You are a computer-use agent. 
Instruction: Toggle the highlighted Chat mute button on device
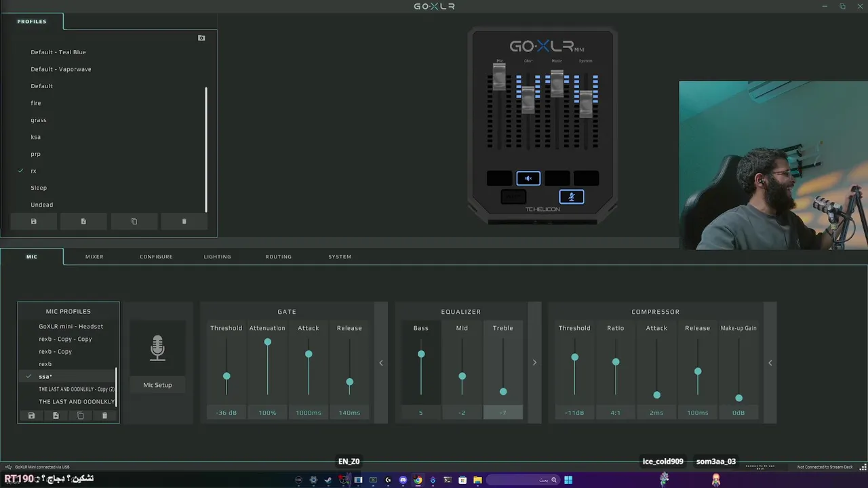(528, 178)
